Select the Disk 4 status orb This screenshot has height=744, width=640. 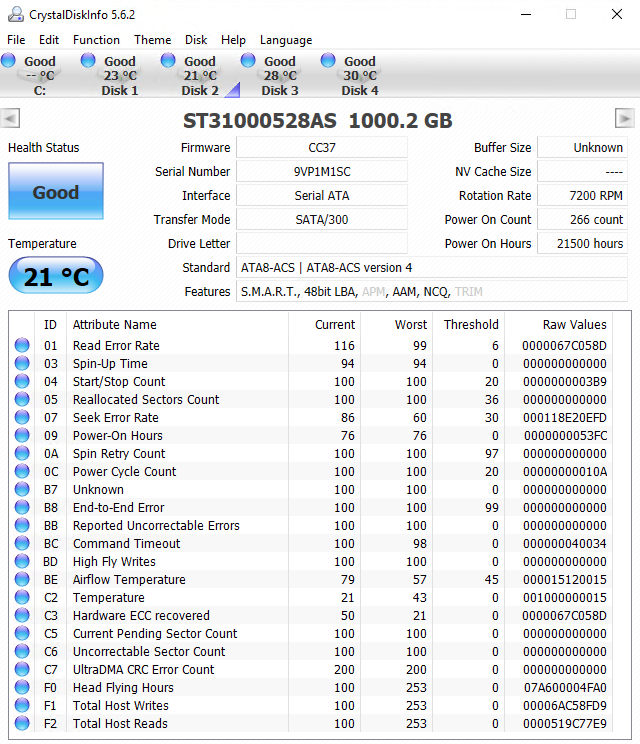(x=329, y=61)
